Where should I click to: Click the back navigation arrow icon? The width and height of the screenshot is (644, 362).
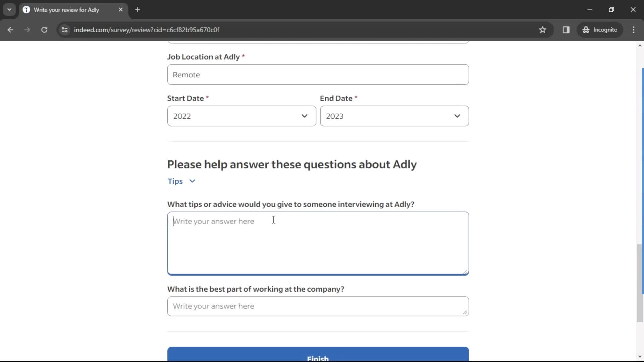tap(11, 29)
